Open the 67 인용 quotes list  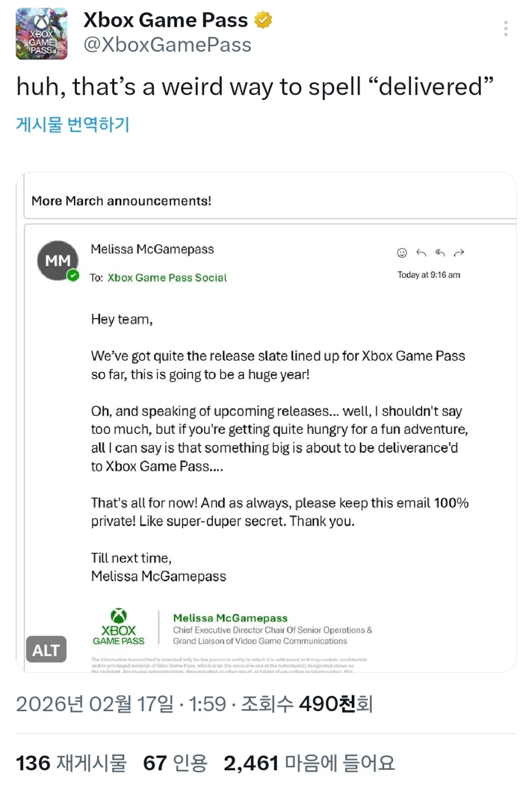(175, 763)
